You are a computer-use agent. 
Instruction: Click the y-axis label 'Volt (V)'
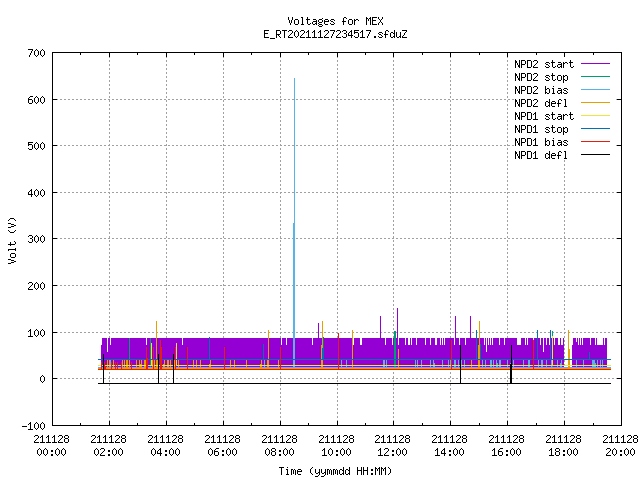pyautogui.click(x=12, y=240)
